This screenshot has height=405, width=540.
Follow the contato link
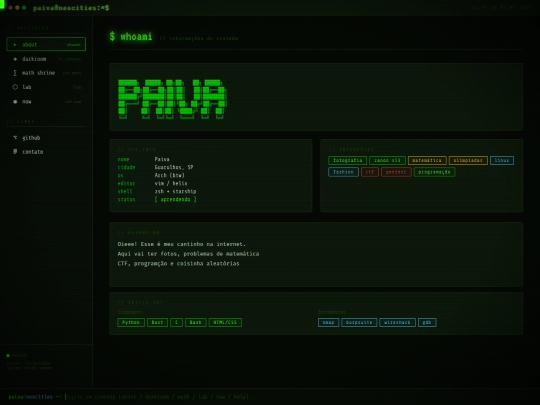(x=46, y=152)
